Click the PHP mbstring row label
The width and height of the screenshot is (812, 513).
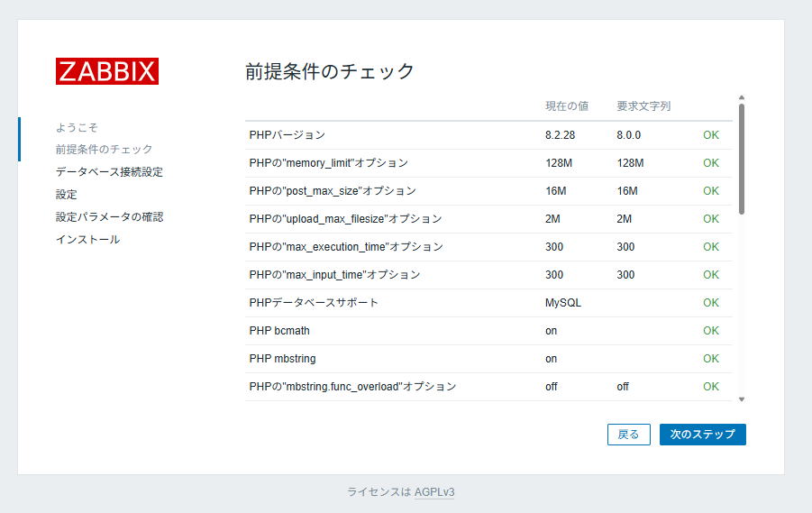click(x=282, y=359)
